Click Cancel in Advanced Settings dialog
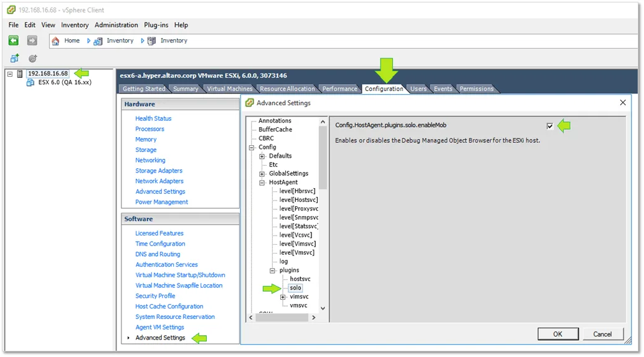 602,334
